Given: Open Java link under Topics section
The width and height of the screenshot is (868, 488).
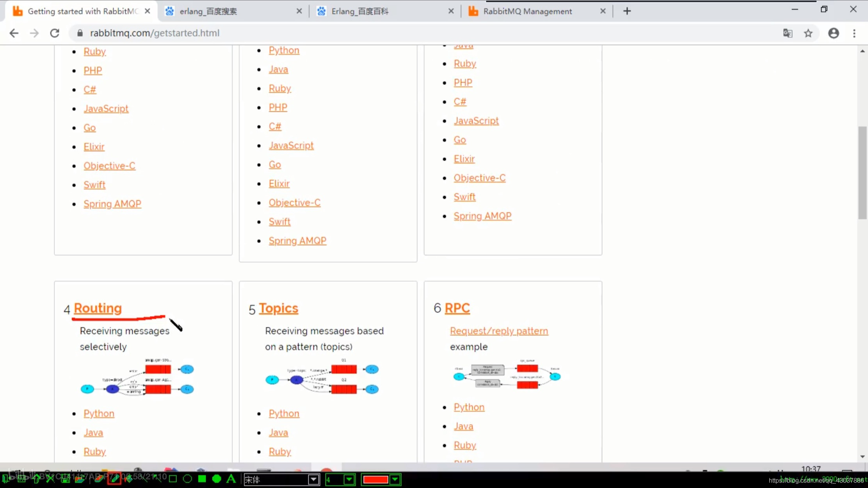Looking at the screenshot, I should tap(278, 433).
